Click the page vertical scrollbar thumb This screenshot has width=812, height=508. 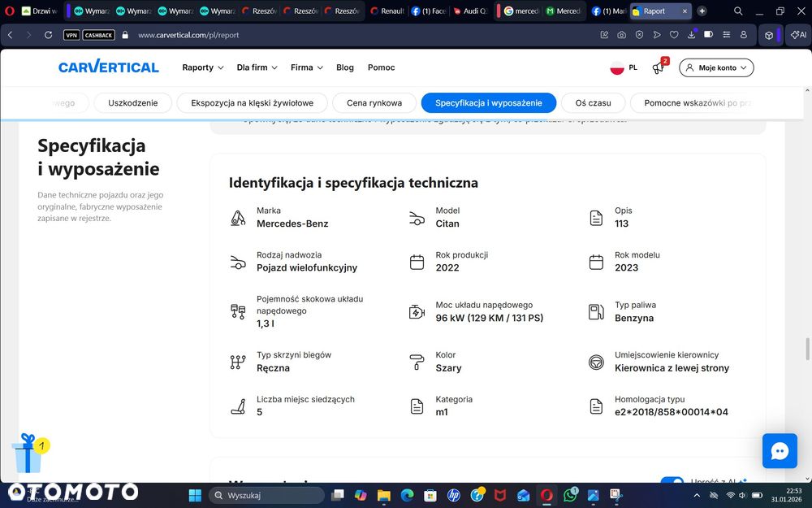point(807,349)
